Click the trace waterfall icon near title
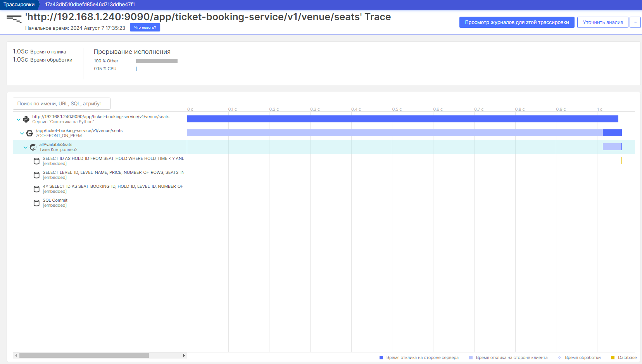 (14, 18)
